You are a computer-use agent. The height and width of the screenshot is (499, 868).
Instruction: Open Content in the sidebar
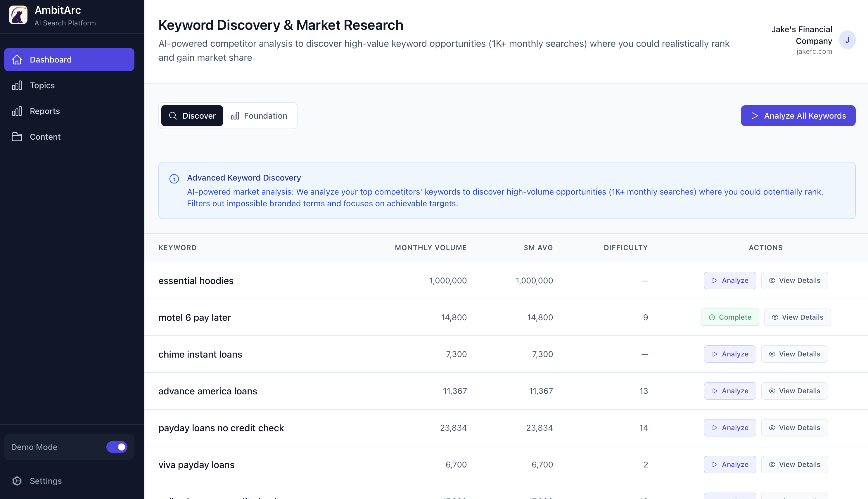click(x=69, y=137)
